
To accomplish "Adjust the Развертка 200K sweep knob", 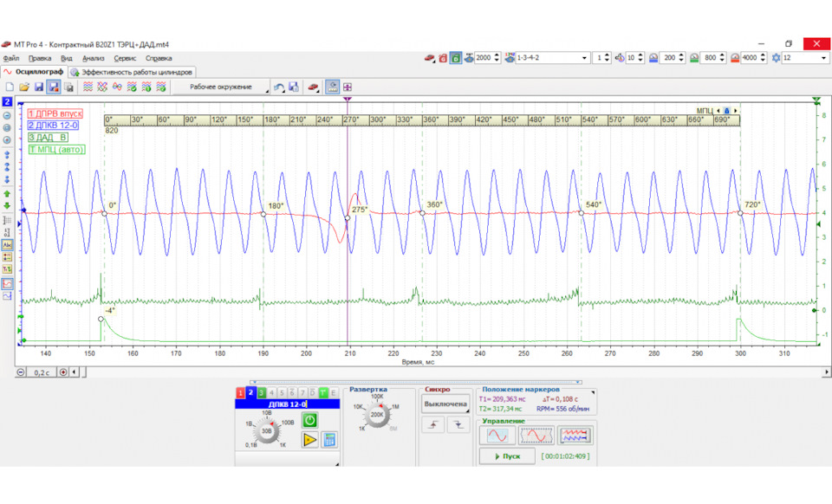I will (378, 414).
